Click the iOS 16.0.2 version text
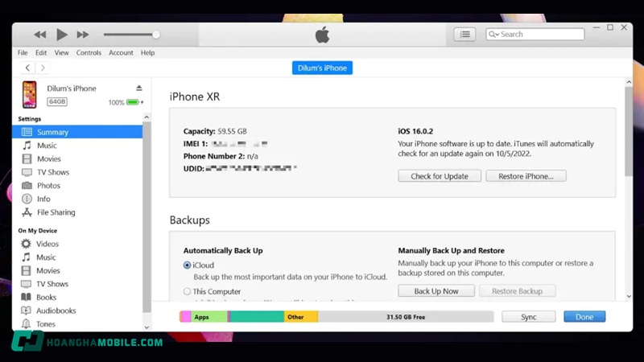This screenshot has width=644, height=362. pos(415,131)
